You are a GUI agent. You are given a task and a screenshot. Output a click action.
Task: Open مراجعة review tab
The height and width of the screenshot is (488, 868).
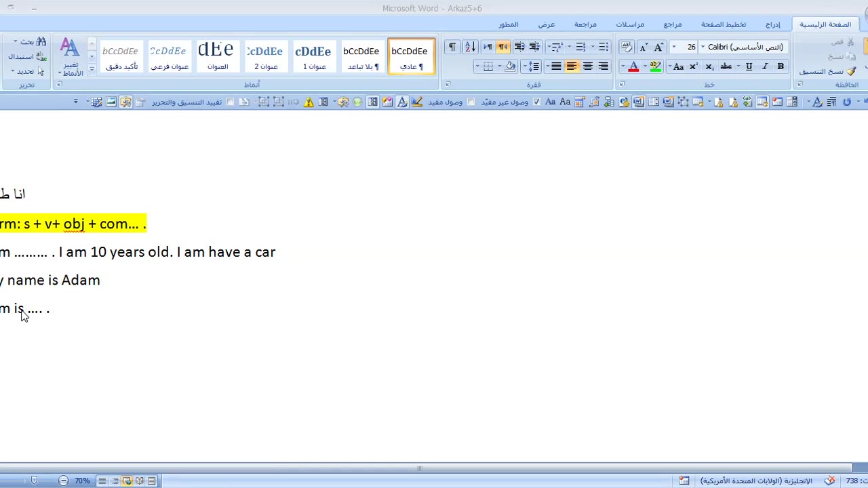585,24
